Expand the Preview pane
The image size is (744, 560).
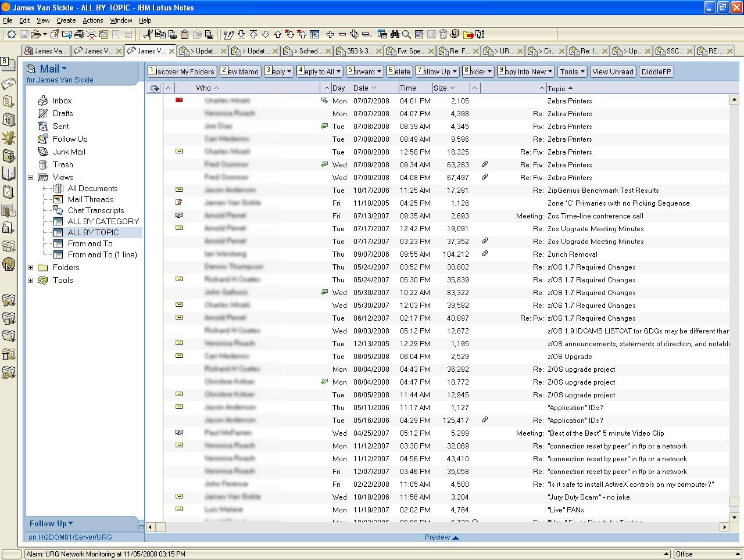[442, 537]
